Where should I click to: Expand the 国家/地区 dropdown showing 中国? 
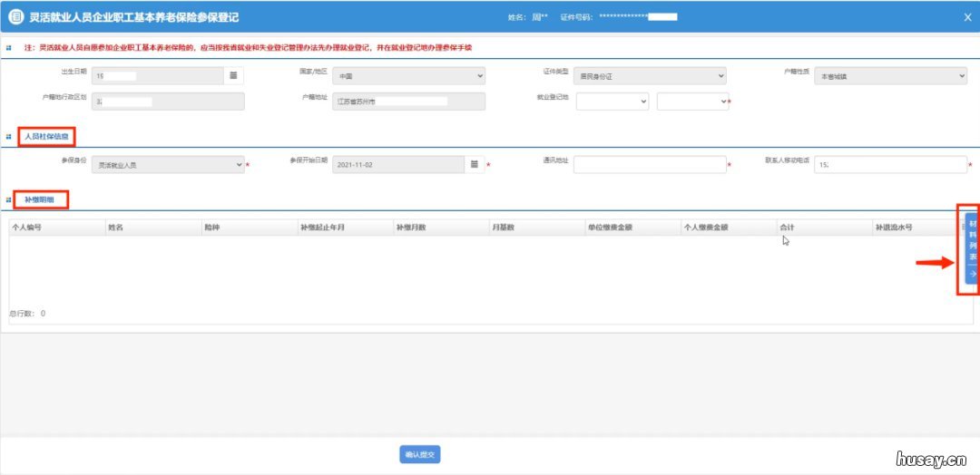408,75
